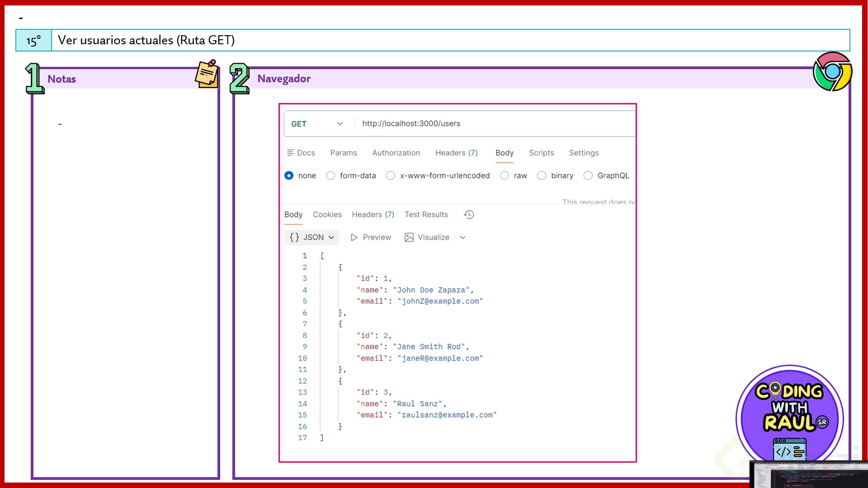Screen dimensions: 868x488
Task: Expand the JSON format dropdown
Action: [331, 237]
